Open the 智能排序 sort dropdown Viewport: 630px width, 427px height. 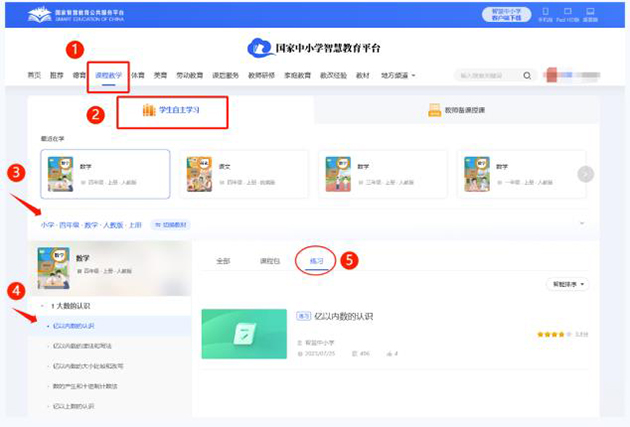tap(568, 284)
